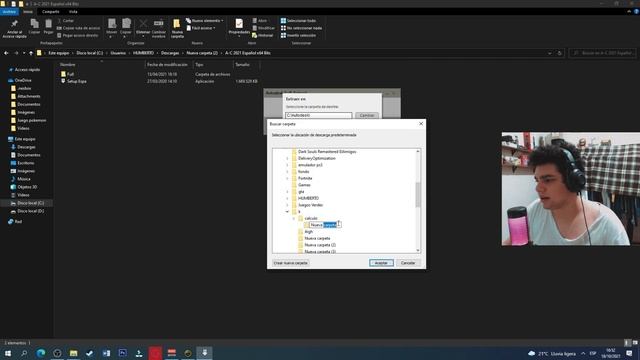Open Acceso rápido in the navigation pane
Image resolution: width=640 pixels, height=360 pixels.
27,70
